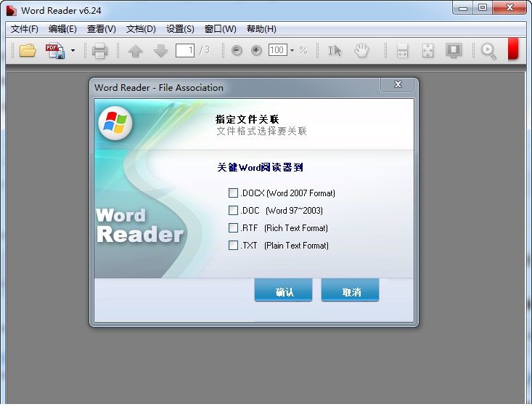Click the 确认 confirm button

[x=283, y=290]
